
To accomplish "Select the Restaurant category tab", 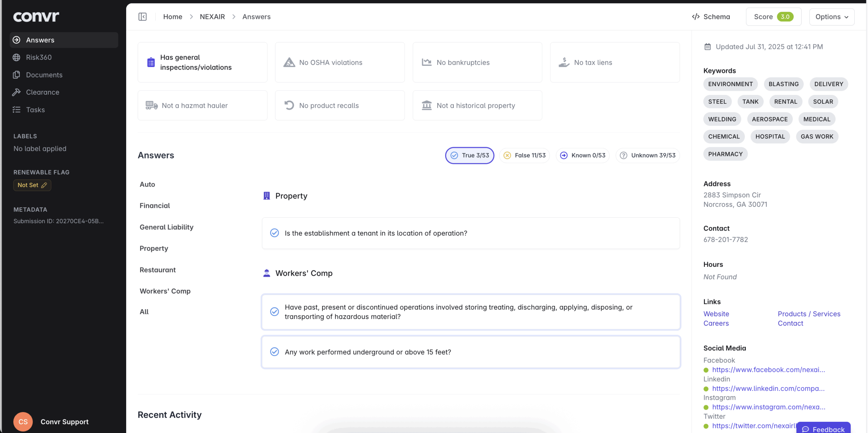I will click(x=157, y=270).
